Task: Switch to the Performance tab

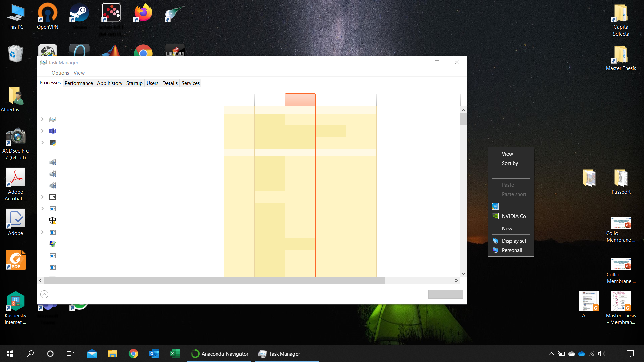Action: [x=78, y=83]
